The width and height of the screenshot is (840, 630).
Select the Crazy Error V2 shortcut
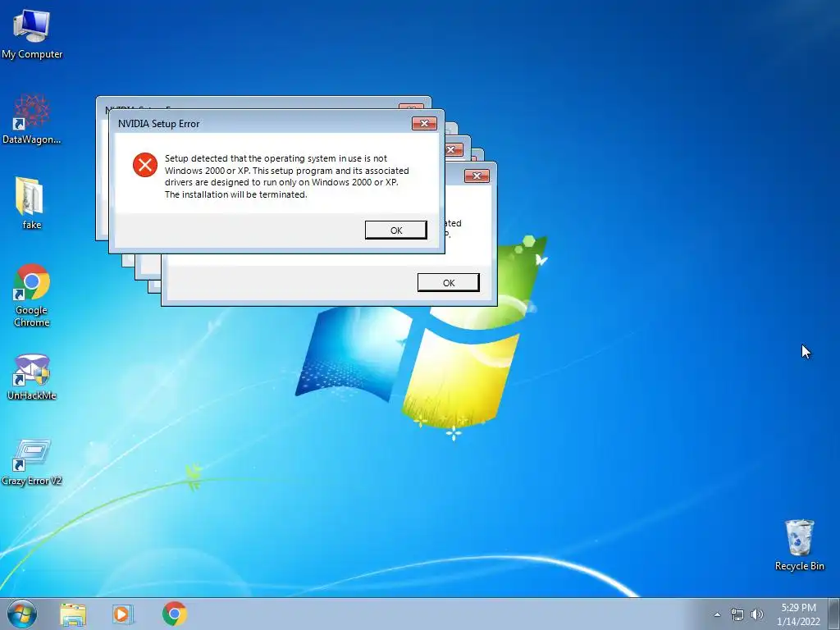(32, 462)
